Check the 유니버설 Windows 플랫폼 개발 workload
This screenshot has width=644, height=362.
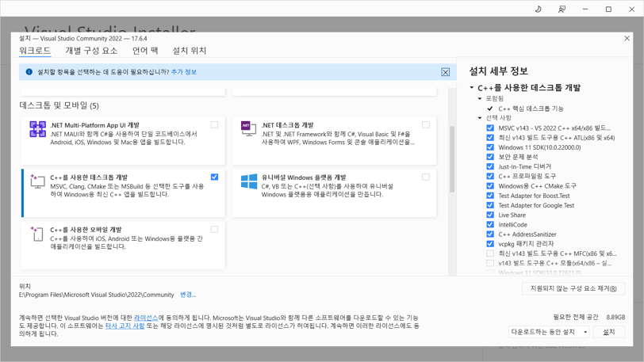pos(425,177)
